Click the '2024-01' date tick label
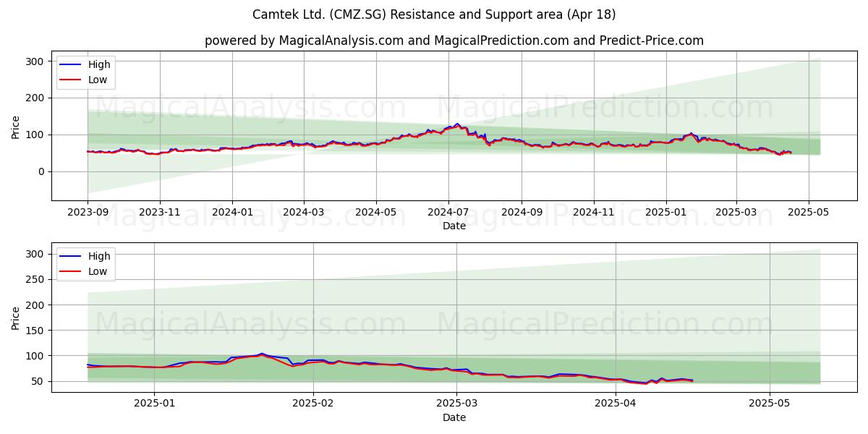The height and width of the screenshot is (434, 868). pos(232,212)
